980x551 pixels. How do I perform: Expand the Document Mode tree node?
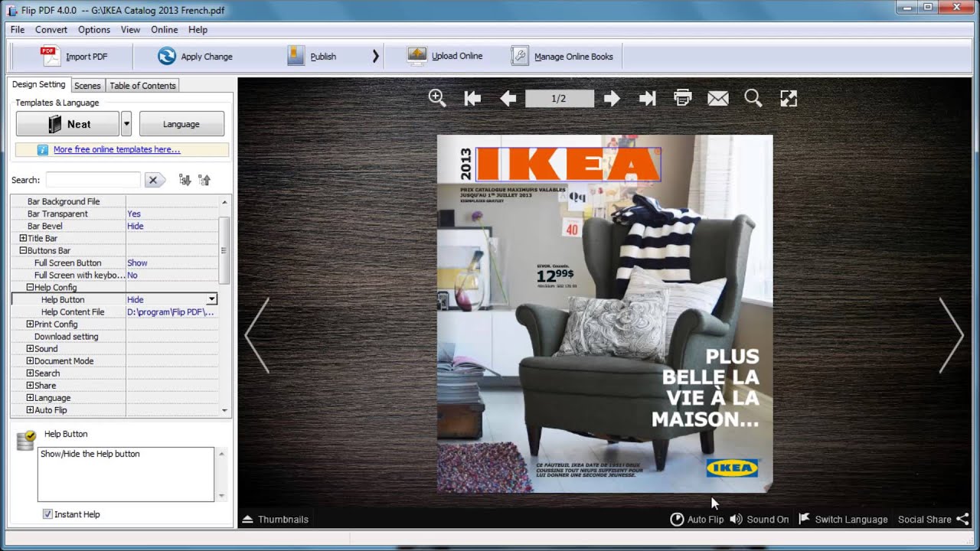(30, 360)
